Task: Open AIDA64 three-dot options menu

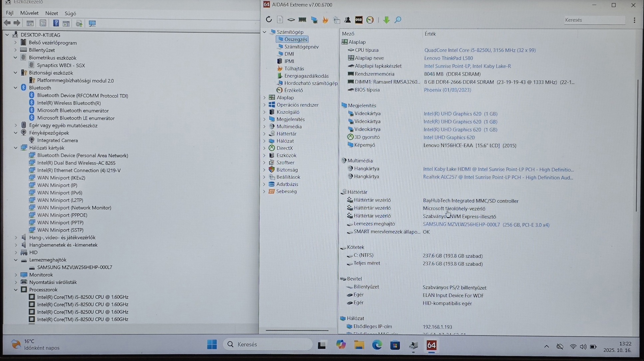Action: (x=634, y=20)
